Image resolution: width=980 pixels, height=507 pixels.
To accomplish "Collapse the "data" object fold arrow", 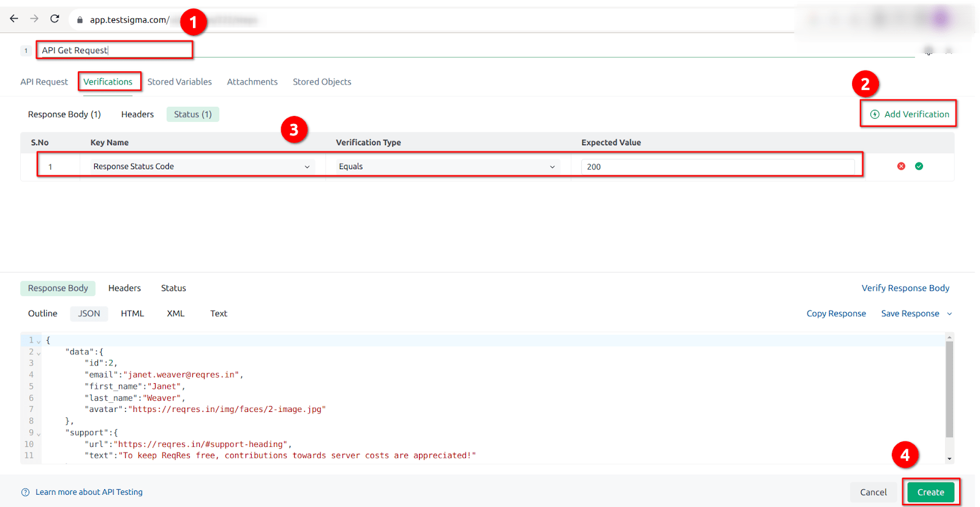I will click(39, 353).
